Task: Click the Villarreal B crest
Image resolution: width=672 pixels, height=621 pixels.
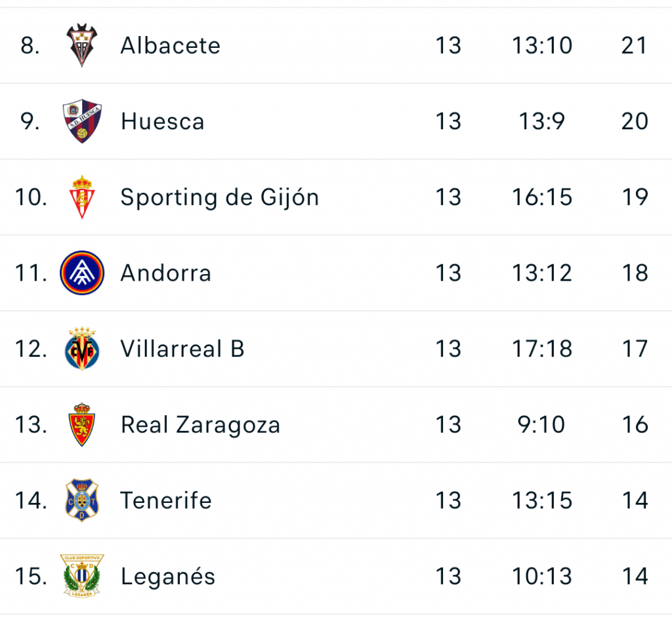Action: (82, 349)
